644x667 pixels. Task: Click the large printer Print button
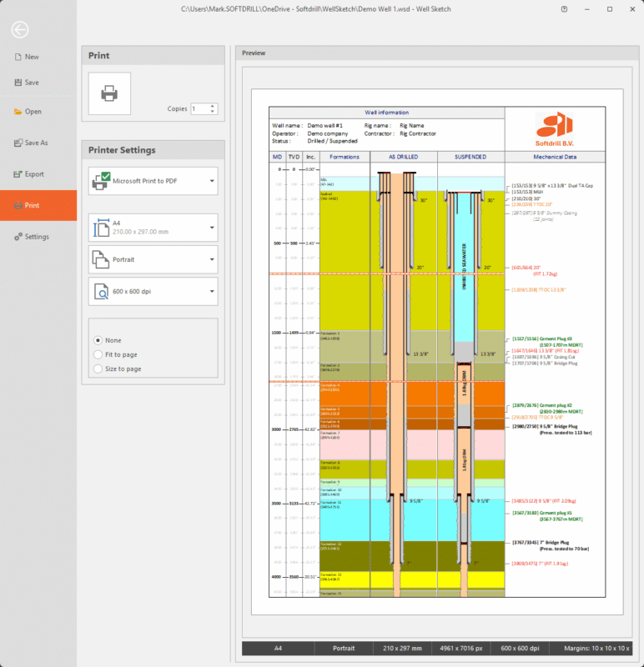click(109, 93)
